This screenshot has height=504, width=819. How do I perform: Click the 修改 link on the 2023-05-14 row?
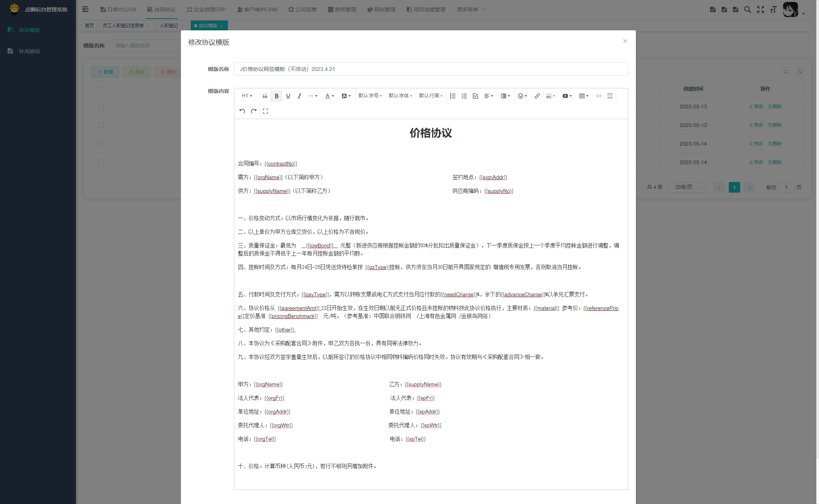click(x=755, y=143)
